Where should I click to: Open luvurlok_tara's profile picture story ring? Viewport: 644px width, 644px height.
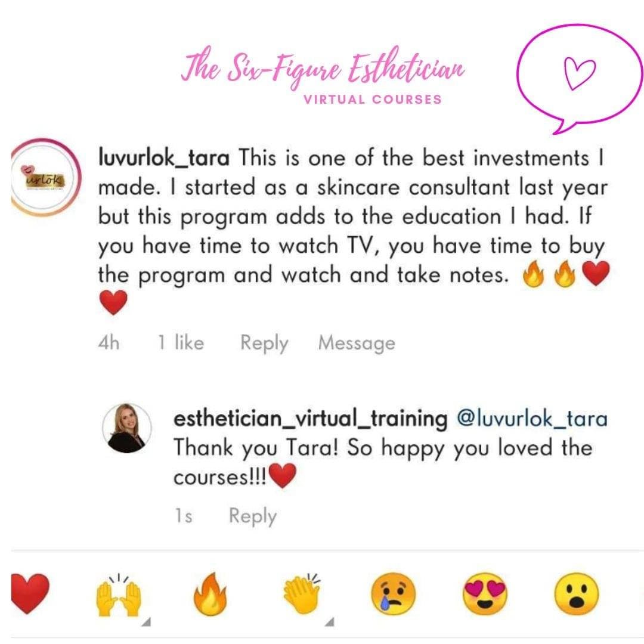(x=45, y=178)
